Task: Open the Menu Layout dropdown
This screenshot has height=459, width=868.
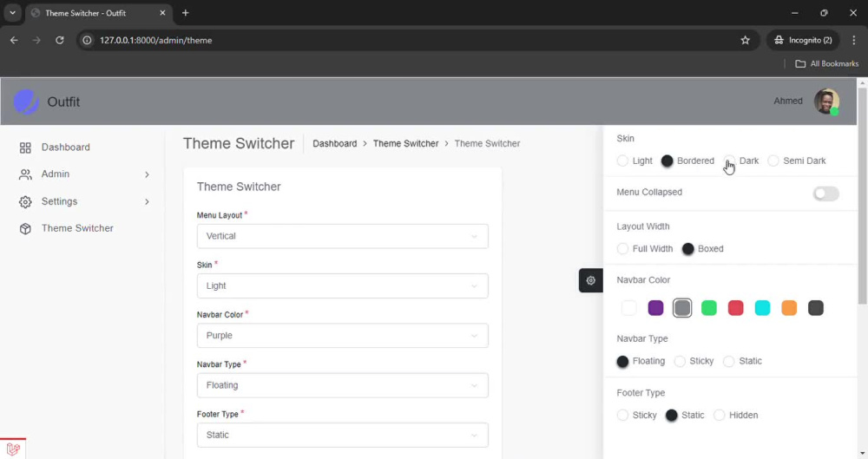Action: pyautogui.click(x=343, y=236)
